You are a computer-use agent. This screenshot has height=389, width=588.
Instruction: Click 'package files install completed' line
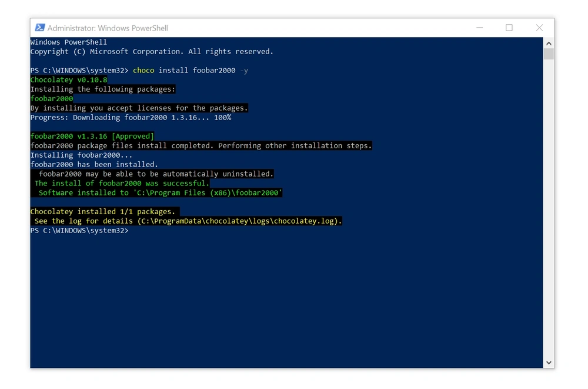201,145
